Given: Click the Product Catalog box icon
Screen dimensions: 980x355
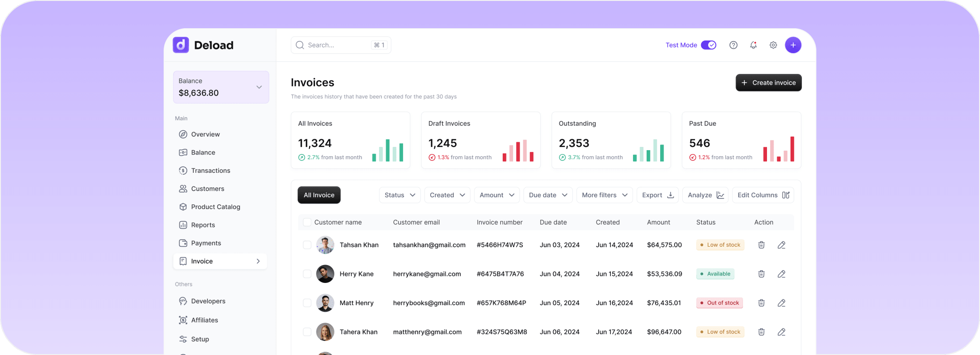Looking at the screenshot, I should tap(183, 207).
